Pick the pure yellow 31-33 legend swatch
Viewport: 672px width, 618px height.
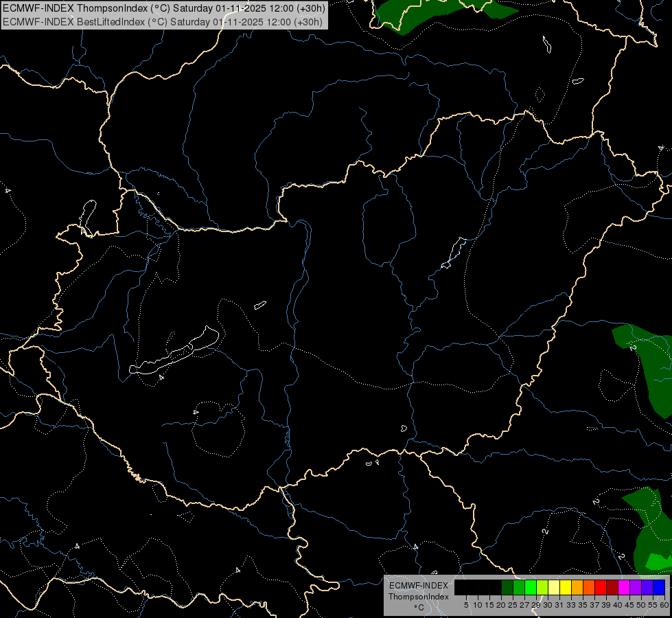[x=566, y=587]
